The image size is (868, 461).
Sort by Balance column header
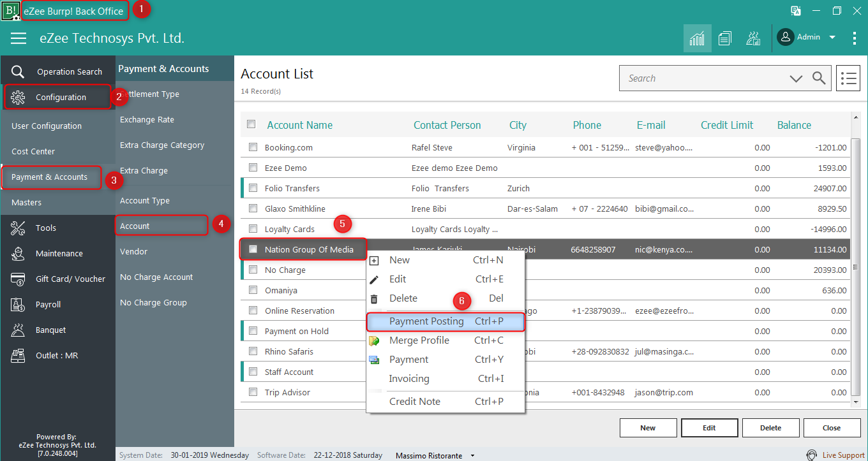[x=794, y=125]
